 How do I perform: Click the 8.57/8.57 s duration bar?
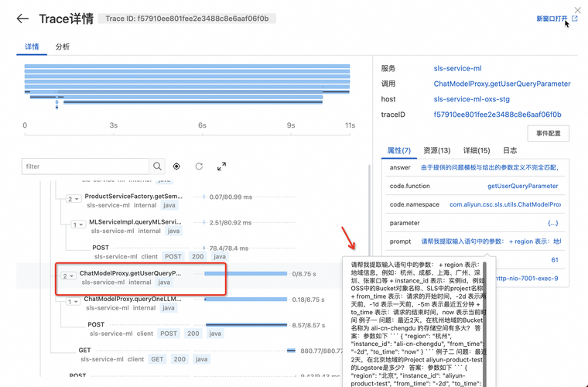tap(246, 325)
